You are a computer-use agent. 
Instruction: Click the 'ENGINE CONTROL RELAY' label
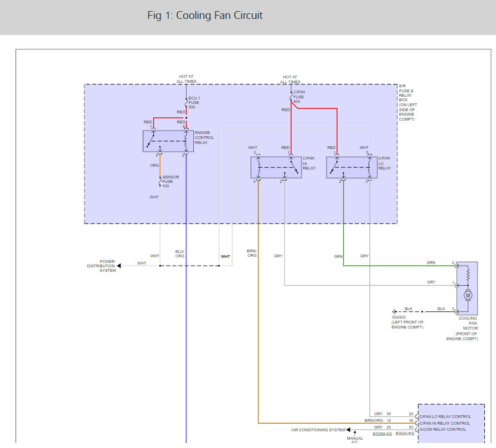[x=204, y=138]
